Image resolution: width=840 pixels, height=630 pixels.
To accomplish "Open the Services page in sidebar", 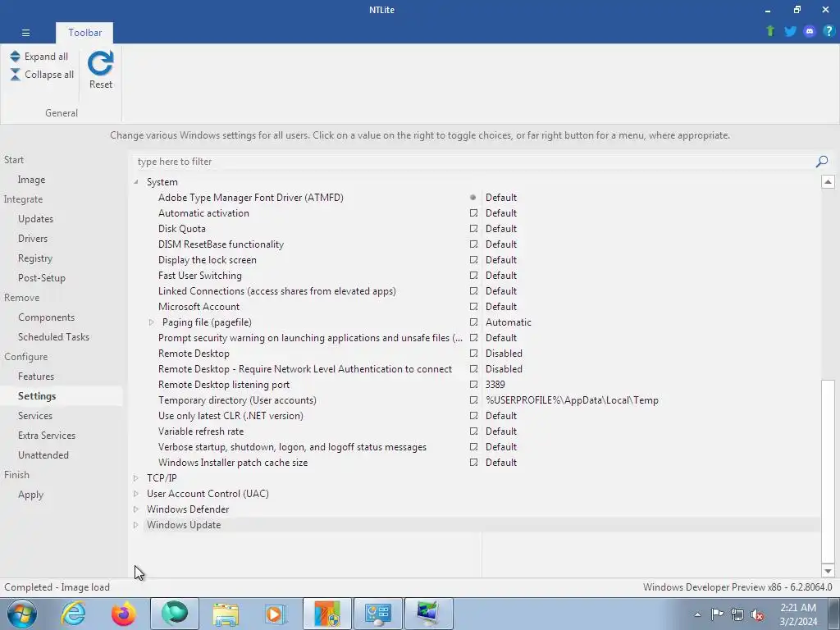I will click(34, 416).
